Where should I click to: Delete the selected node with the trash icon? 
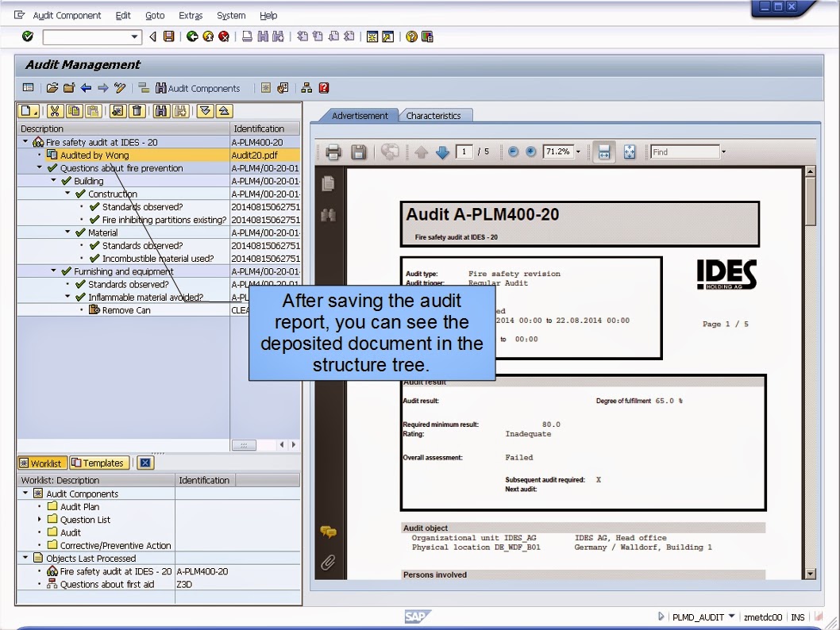pyautogui.click(x=136, y=111)
